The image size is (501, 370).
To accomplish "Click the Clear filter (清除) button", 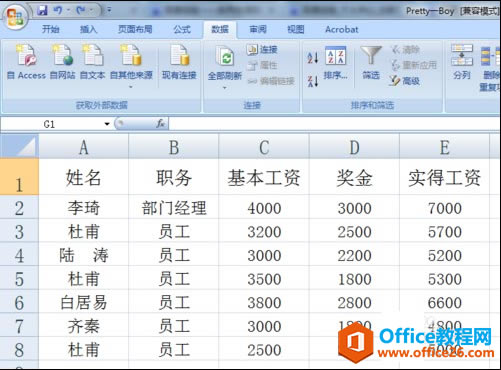I will tap(405, 50).
